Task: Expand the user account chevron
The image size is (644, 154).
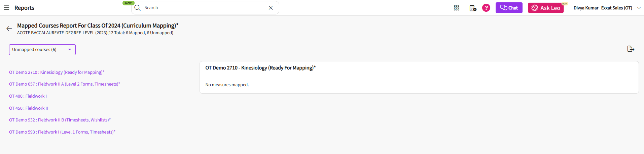Action: 639,8
